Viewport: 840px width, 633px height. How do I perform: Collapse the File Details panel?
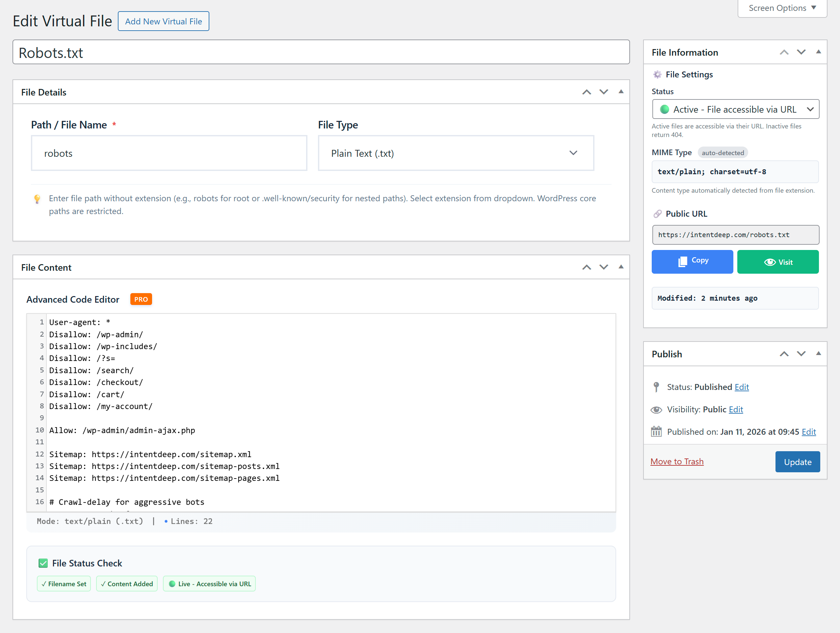click(x=621, y=92)
